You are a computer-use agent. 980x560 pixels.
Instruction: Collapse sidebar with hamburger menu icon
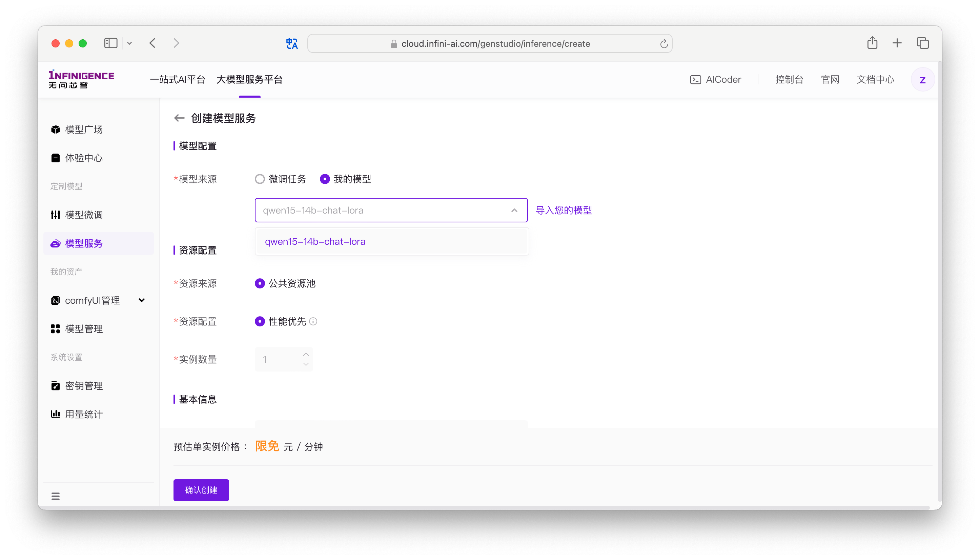coord(55,496)
